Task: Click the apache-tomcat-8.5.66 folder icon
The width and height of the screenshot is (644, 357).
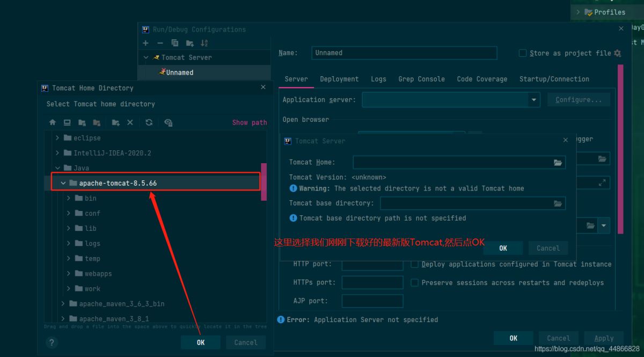Action: click(x=74, y=183)
